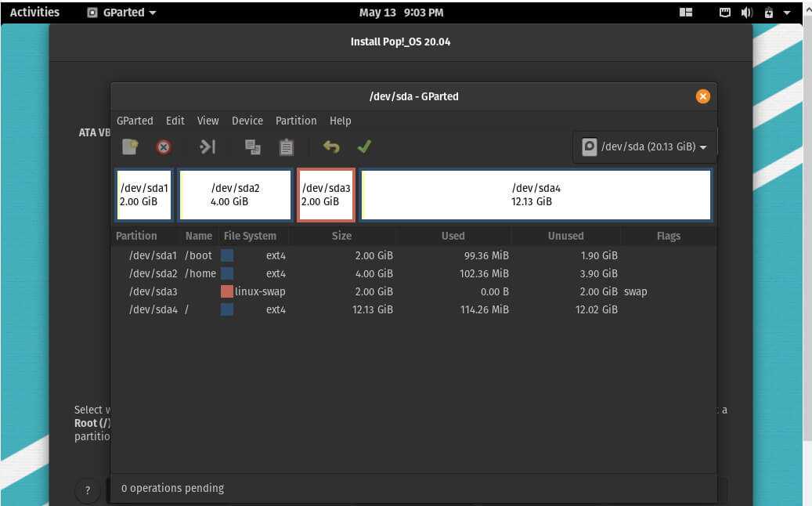Click the Paste partition clipboard icon

point(287,147)
